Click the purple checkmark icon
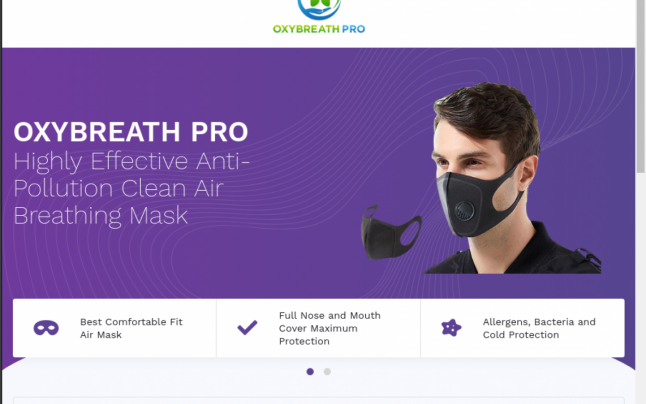Screen dimensions: 646x404 247,328
